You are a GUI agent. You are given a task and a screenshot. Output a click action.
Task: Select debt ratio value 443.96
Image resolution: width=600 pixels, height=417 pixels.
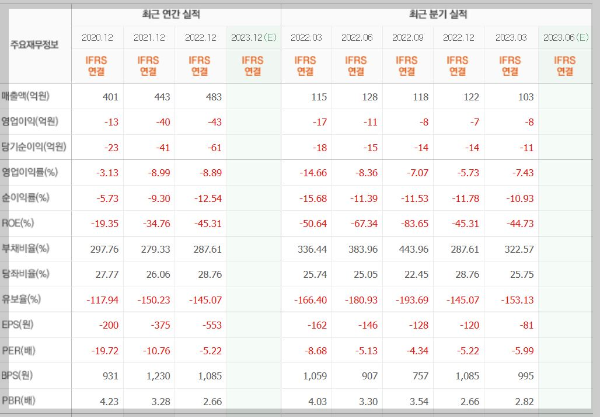(x=414, y=249)
